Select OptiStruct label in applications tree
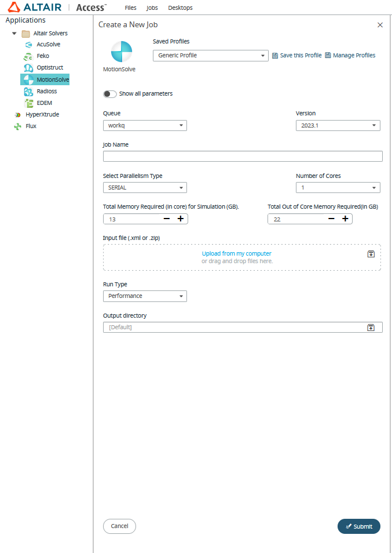392x553 pixels. pyautogui.click(x=50, y=68)
